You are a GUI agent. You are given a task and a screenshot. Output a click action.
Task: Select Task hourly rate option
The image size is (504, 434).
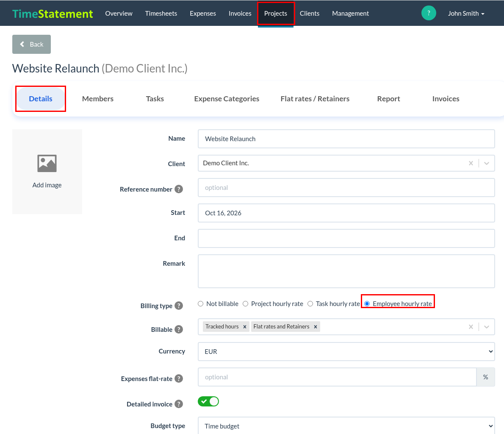pyautogui.click(x=310, y=304)
